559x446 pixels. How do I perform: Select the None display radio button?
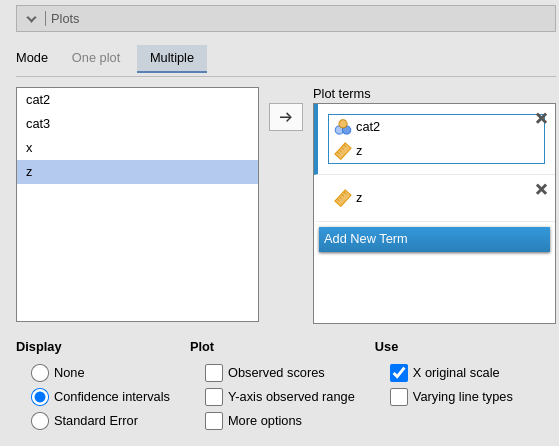(x=40, y=373)
